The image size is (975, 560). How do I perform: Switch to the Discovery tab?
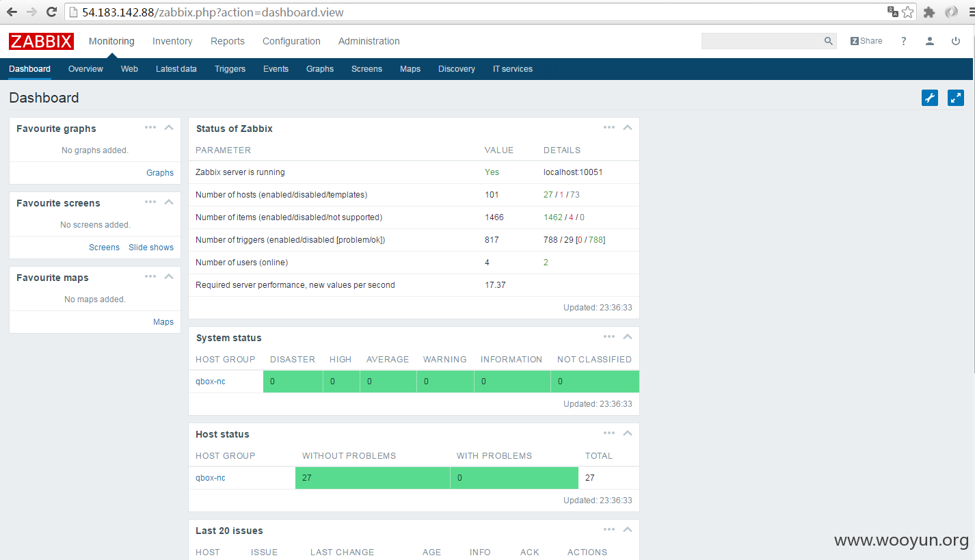(457, 69)
